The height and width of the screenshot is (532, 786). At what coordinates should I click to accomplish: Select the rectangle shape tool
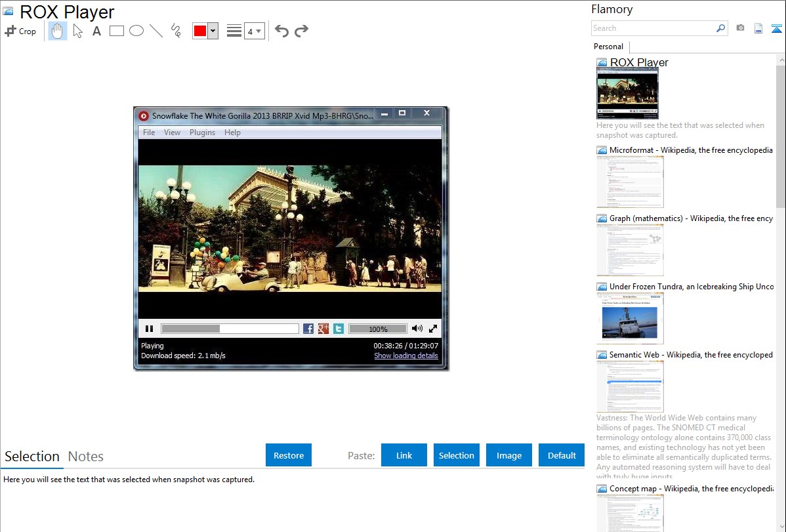[117, 31]
